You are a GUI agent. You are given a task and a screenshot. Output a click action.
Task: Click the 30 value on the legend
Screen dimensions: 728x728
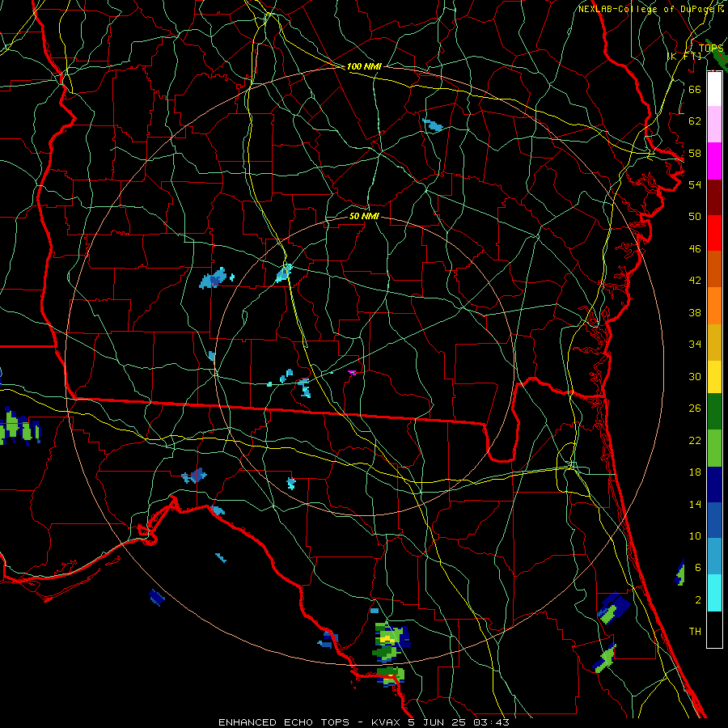point(695,376)
